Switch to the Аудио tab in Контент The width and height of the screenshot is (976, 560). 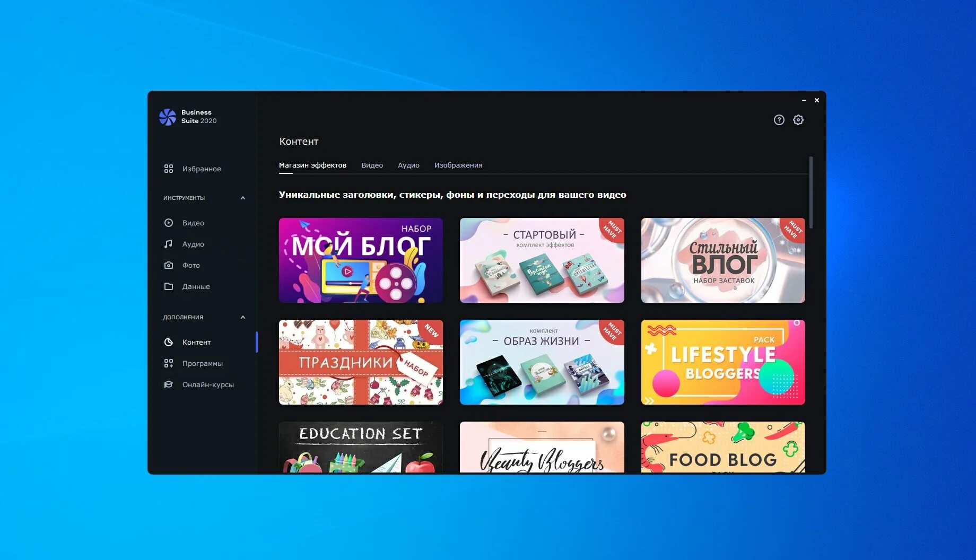point(408,165)
